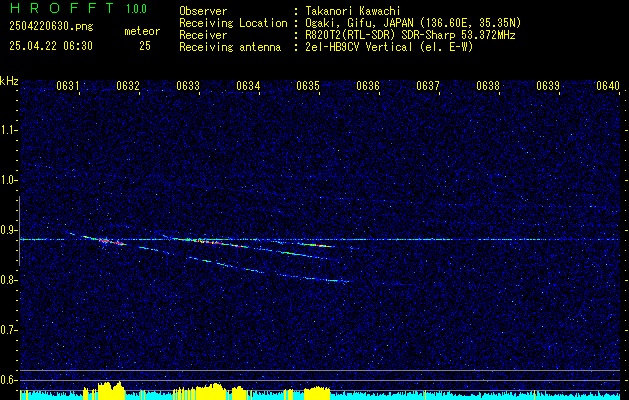Click the gray vertical frequency range bar
This screenshot has width=629, height=400.
[19, 231]
